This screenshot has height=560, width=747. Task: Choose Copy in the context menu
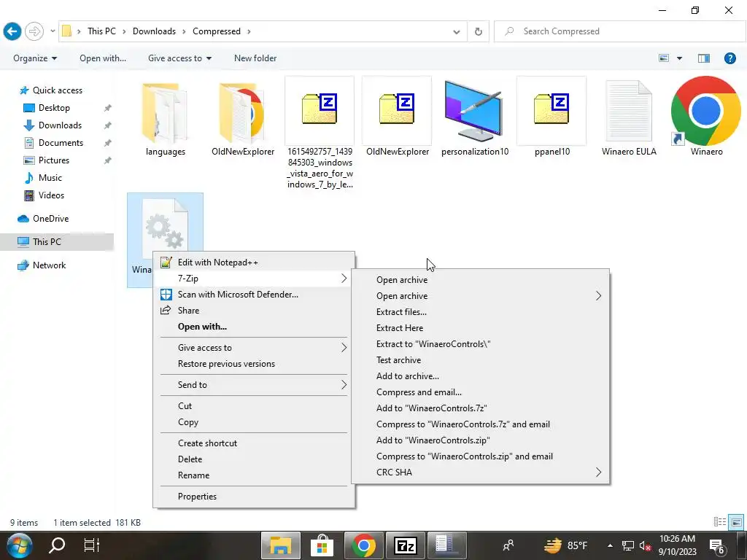click(254, 422)
